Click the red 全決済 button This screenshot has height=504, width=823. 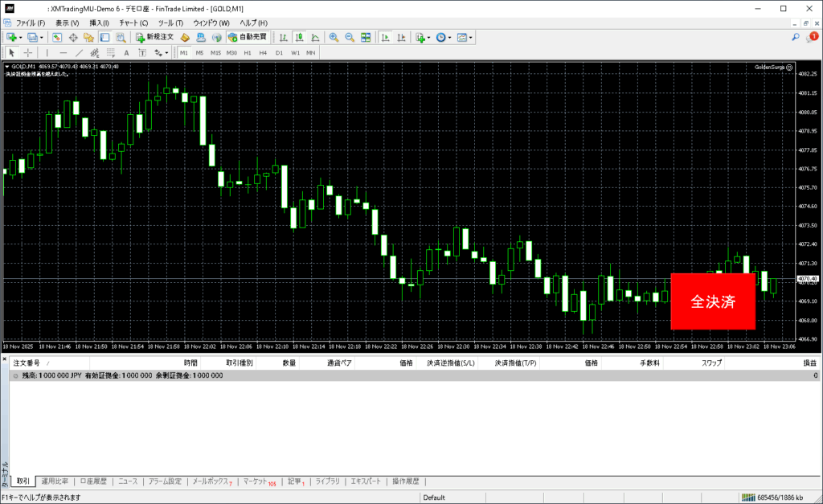pyautogui.click(x=713, y=301)
